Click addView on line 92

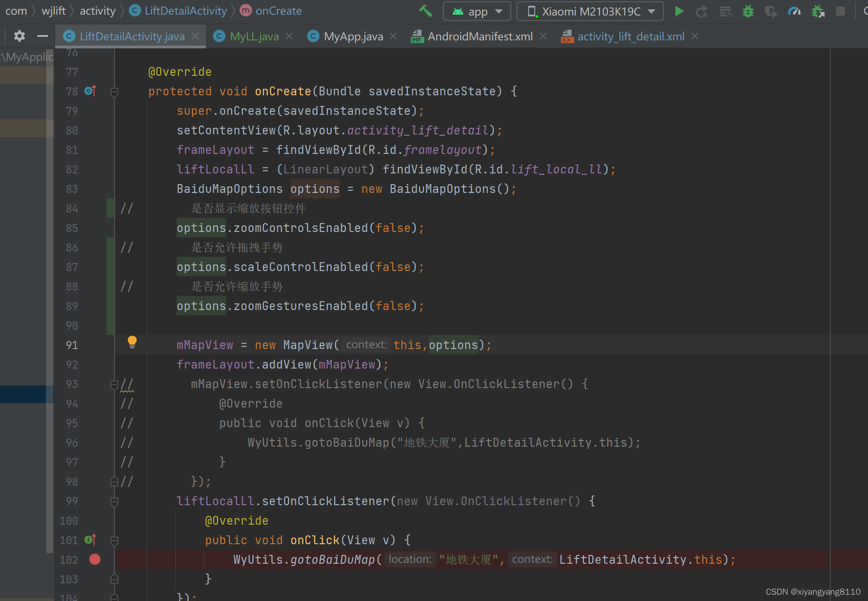click(286, 365)
